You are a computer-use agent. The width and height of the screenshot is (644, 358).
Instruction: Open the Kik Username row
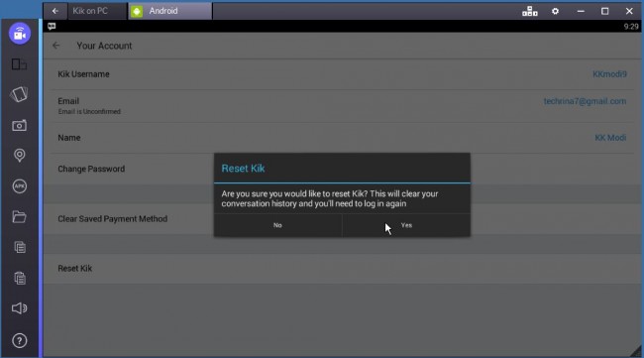[x=342, y=74]
